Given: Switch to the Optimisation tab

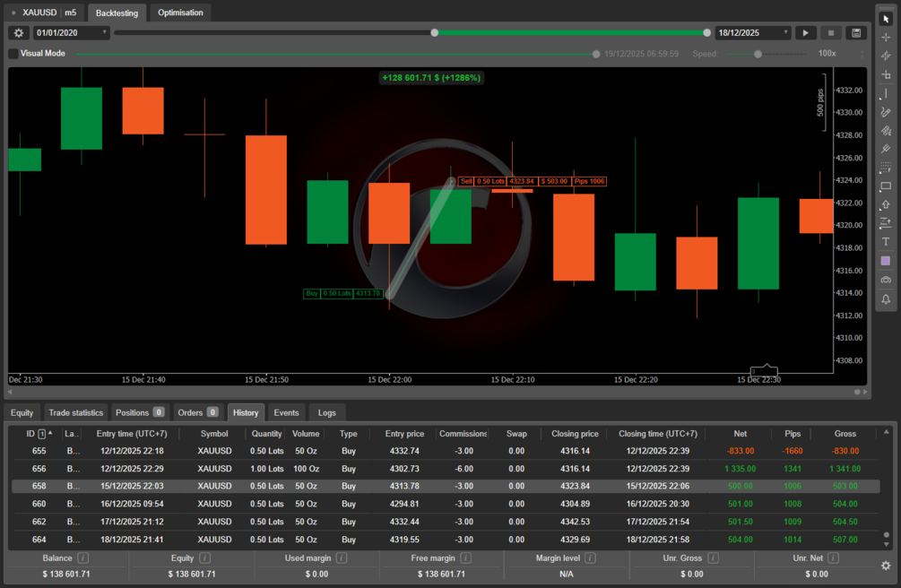Looking at the screenshot, I should [x=180, y=13].
